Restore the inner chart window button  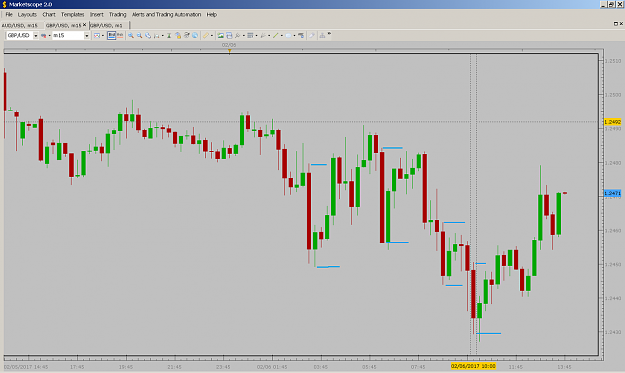(615, 24)
